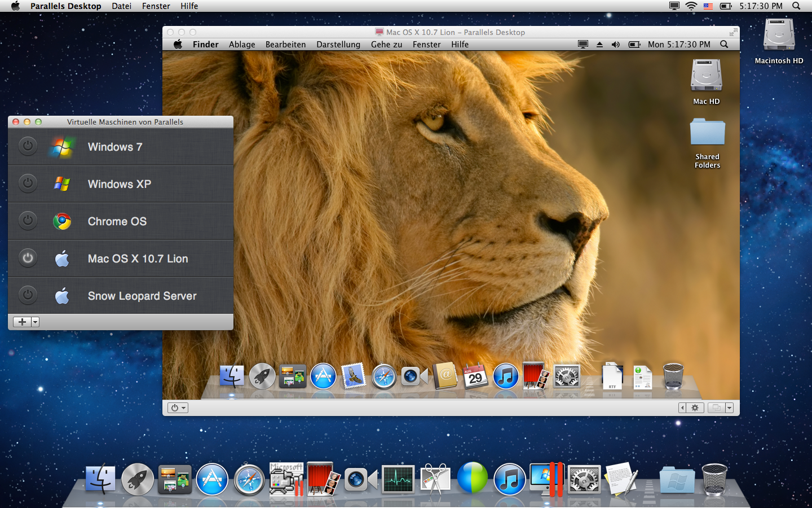This screenshot has height=508, width=812.
Task: Open App Store in the Lion VM dock
Action: (323, 376)
